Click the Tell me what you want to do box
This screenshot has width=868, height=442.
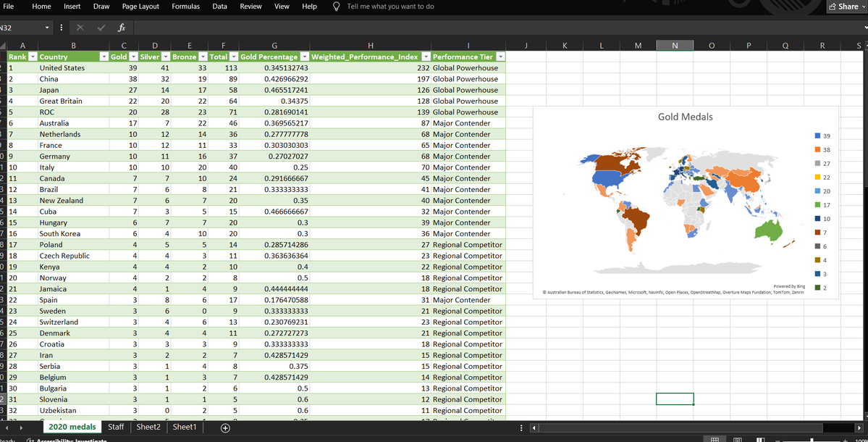coord(390,7)
